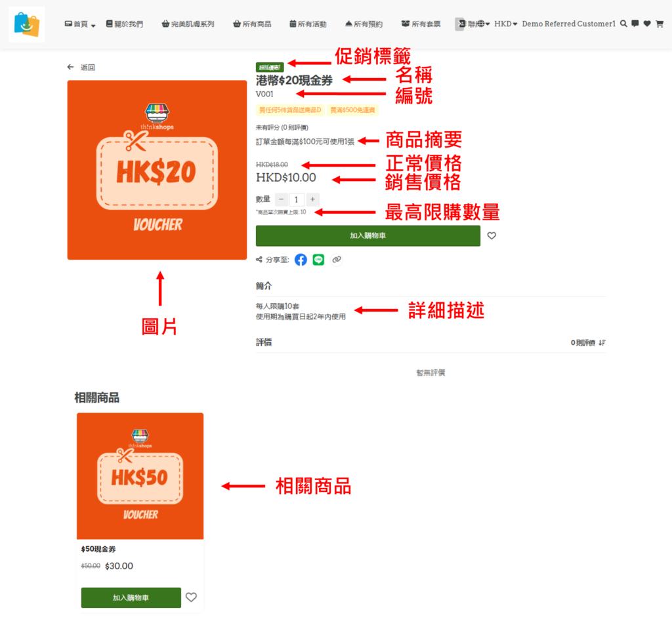Viewport: 672px width, 631px height.
Task: Decrease quantity with the minus button
Action: [x=281, y=199]
